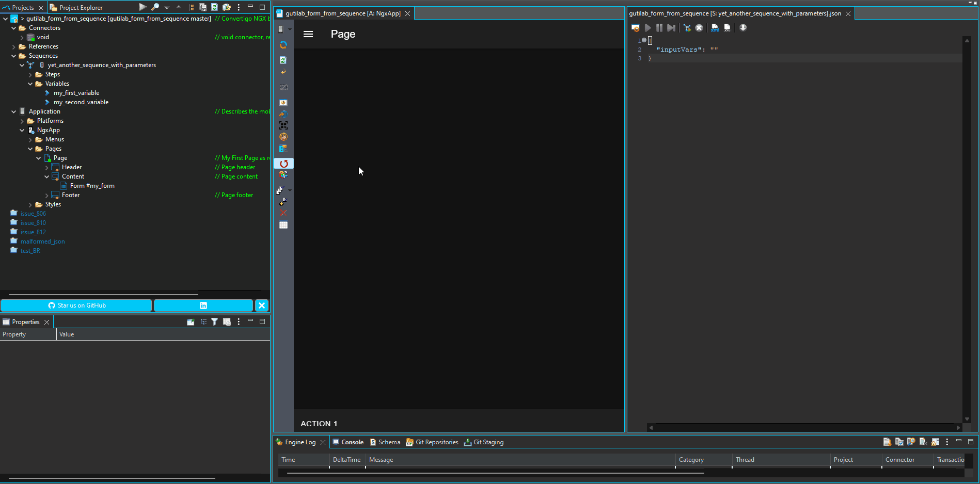Collapse the Connectors folder
The width and height of the screenshot is (980, 484).
pos(13,28)
